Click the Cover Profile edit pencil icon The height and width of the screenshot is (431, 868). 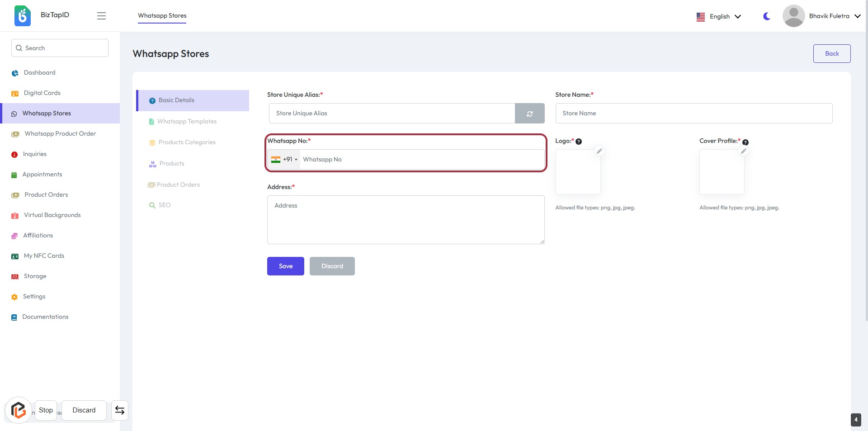(743, 151)
